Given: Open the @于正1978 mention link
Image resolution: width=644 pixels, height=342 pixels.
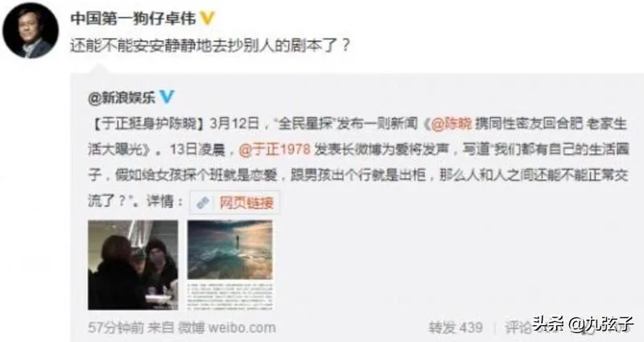Looking at the screenshot, I should tap(275, 150).
